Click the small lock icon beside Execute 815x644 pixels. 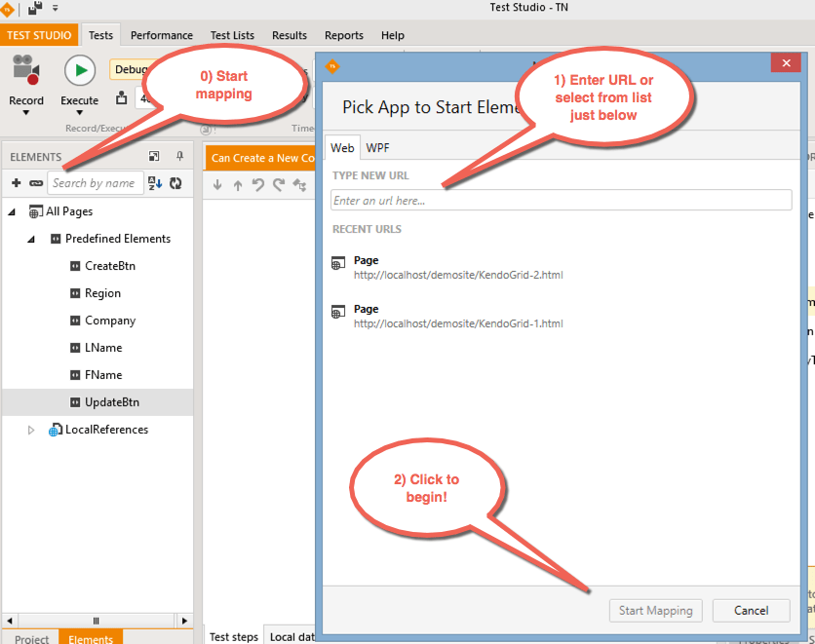coord(121,97)
